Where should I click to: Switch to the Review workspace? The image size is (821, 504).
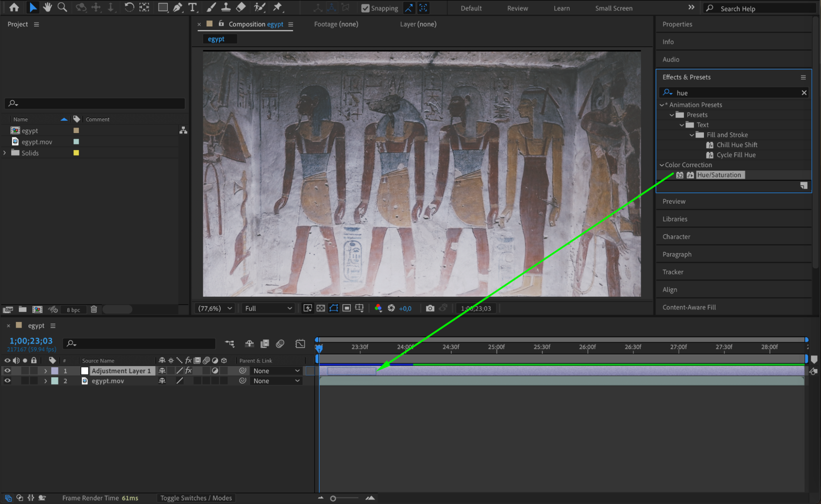517,8
